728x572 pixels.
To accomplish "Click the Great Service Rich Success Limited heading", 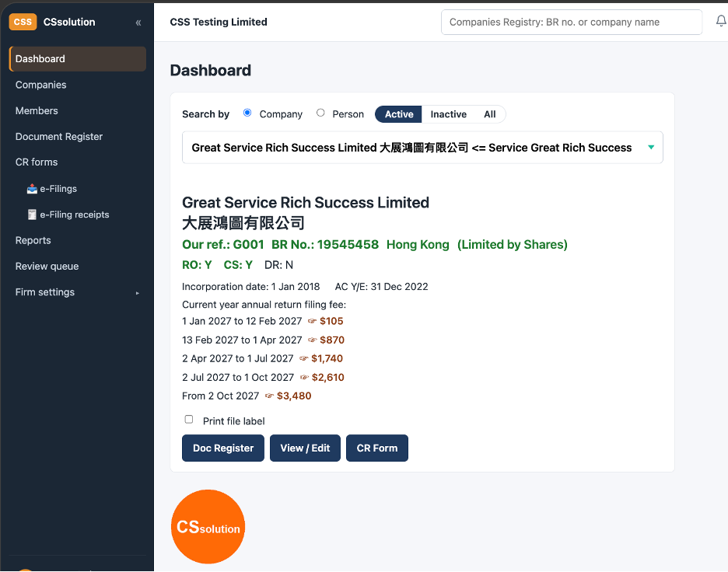I will point(306,203).
